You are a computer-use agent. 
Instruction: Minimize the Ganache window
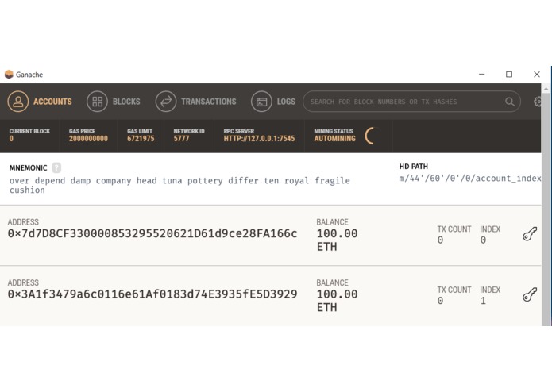coord(482,74)
